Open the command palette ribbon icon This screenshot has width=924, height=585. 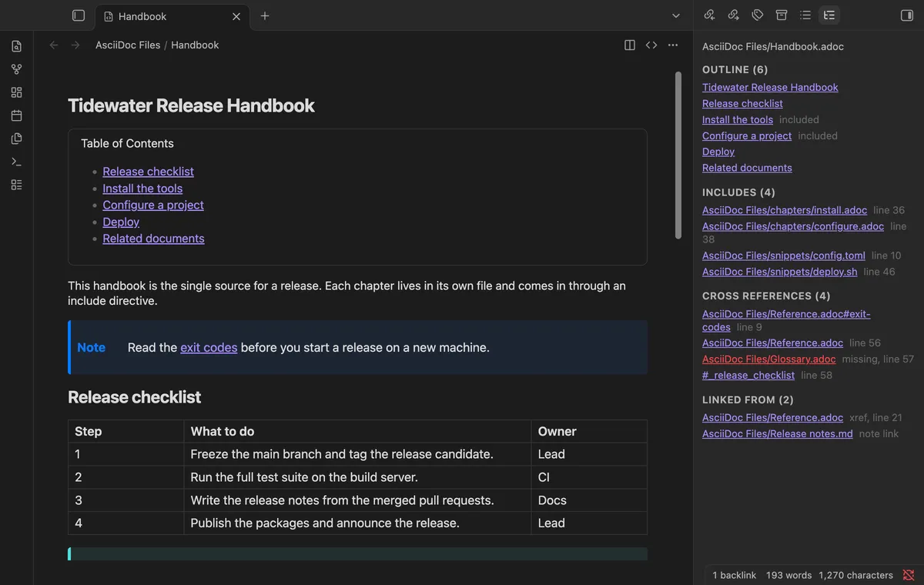(16, 162)
